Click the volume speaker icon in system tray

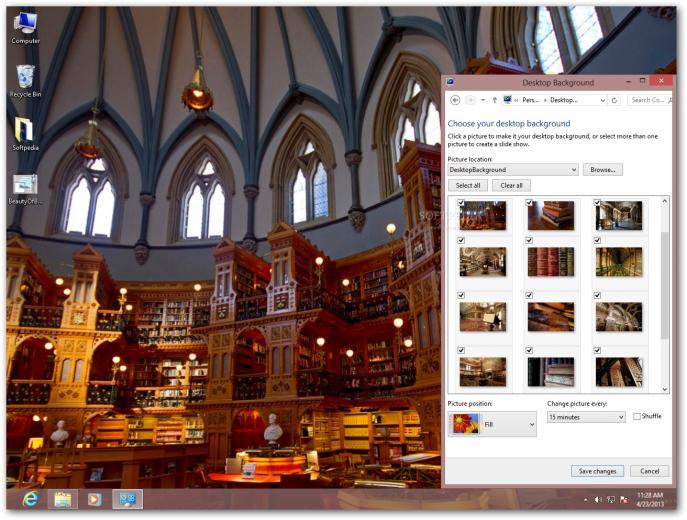pos(598,499)
